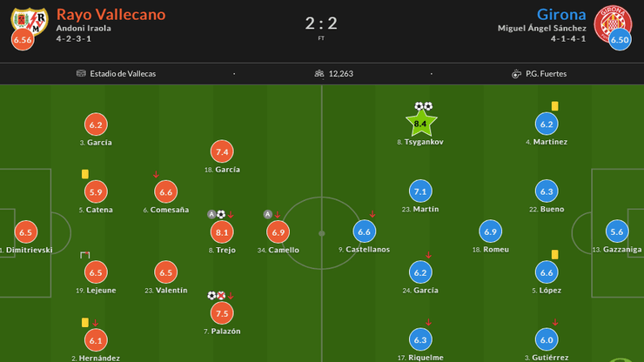Click the goal ball icon above Trejo
The width and height of the screenshot is (644, 362).
(221, 214)
